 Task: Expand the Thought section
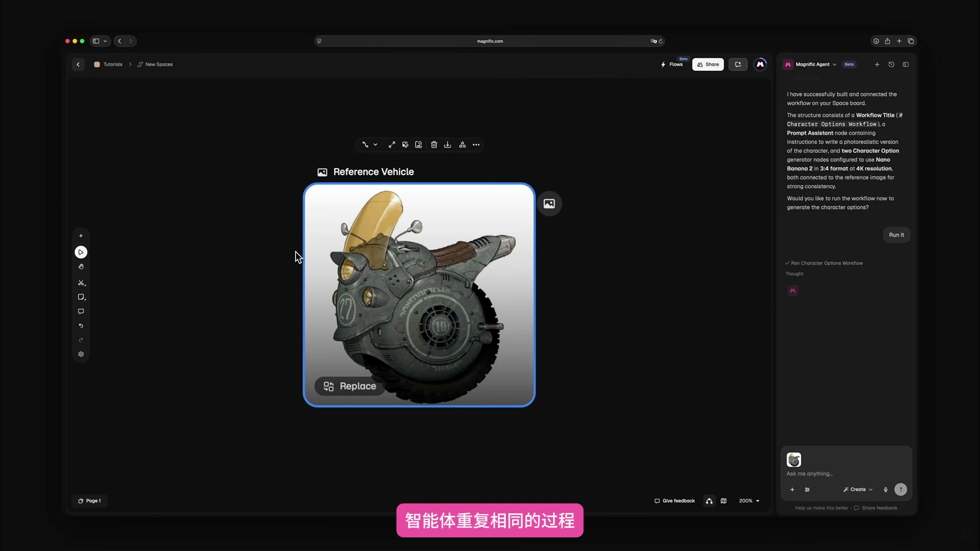point(794,274)
